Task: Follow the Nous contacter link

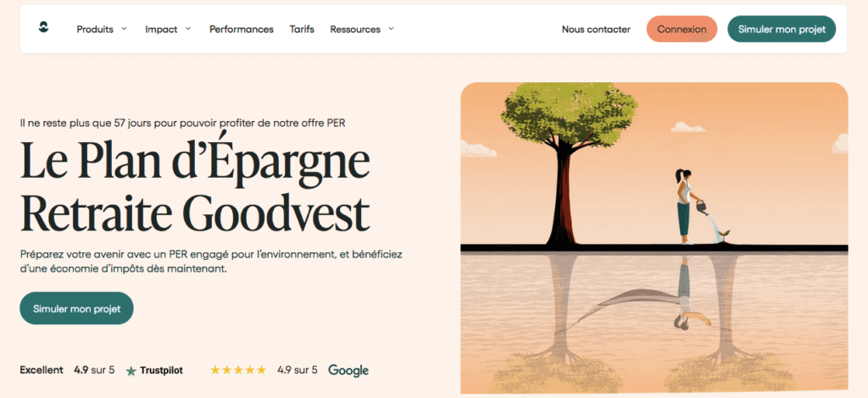Action: pyautogui.click(x=596, y=29)
